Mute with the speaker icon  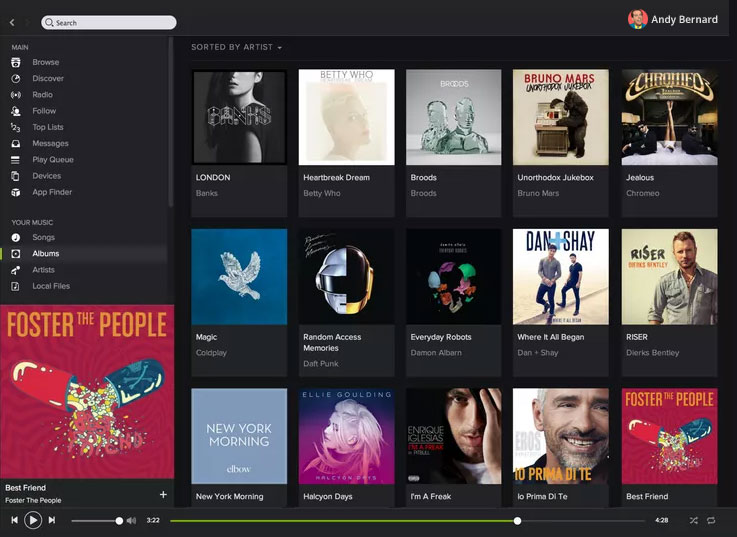tap(131, 521)
